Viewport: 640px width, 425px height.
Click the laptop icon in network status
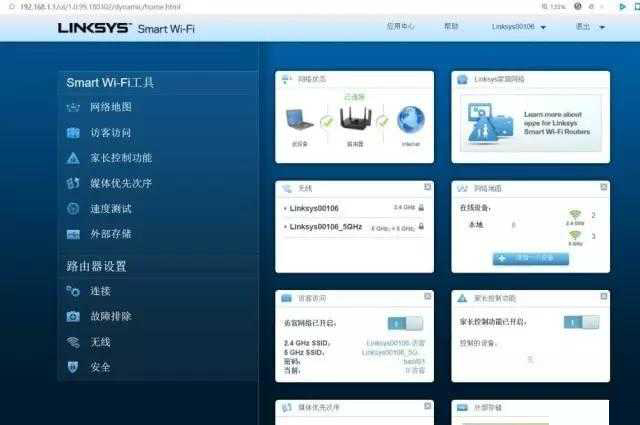point(299,119)
